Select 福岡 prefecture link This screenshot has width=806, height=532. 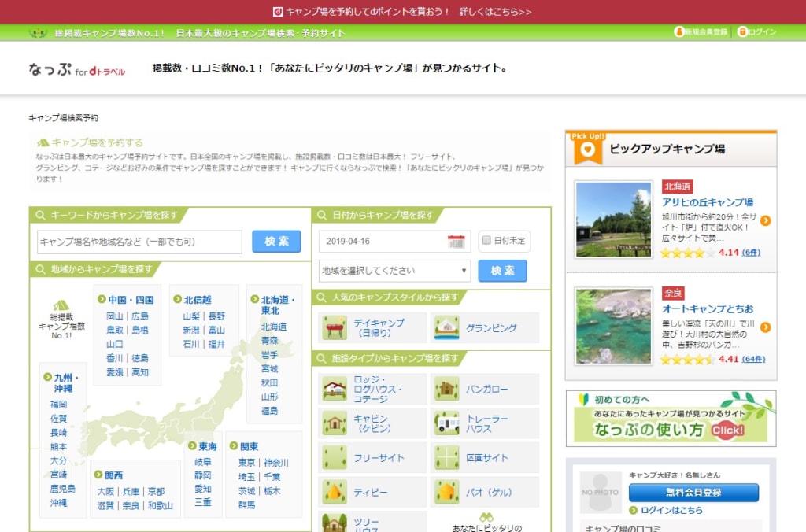(x=58, y=405)
